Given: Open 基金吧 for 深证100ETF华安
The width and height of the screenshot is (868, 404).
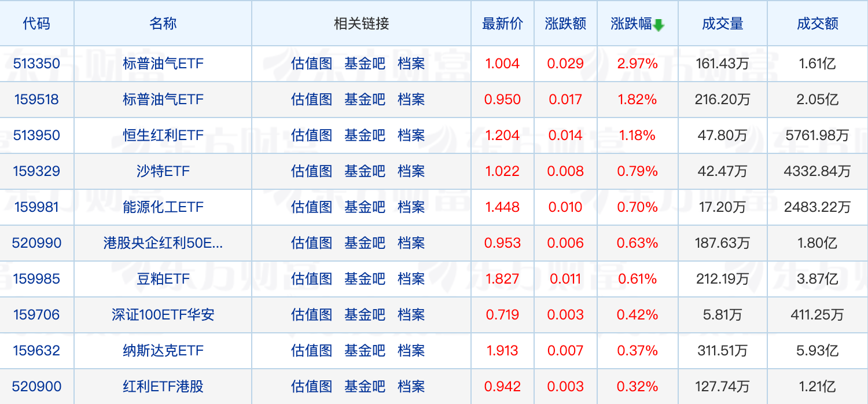Looking at the screenshot, I should [x=365, y=315].
